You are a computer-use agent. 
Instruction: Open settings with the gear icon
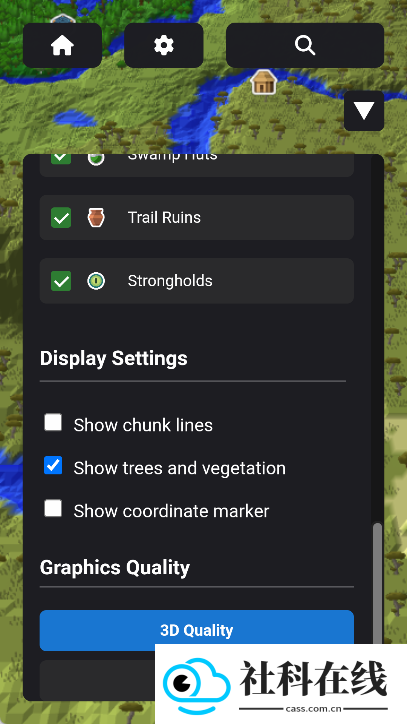click(164, 45)
